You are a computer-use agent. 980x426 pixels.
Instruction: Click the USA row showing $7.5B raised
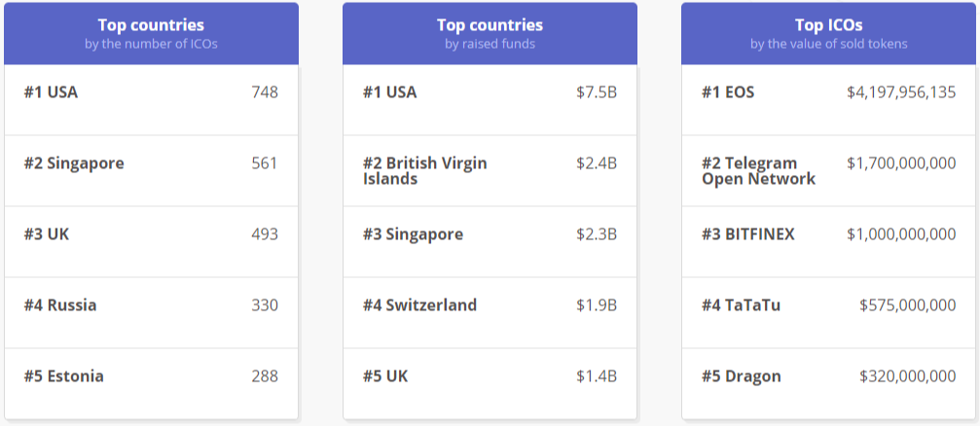point(490,93)
